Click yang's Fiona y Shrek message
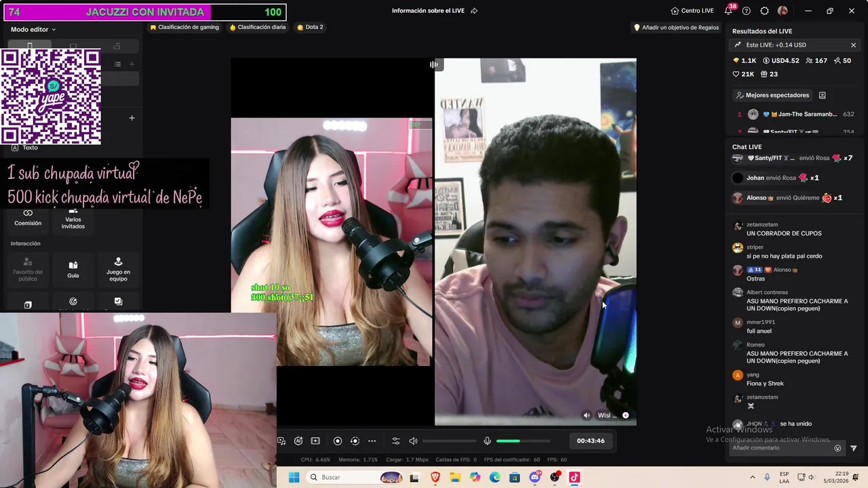 (x=765, y=384)
